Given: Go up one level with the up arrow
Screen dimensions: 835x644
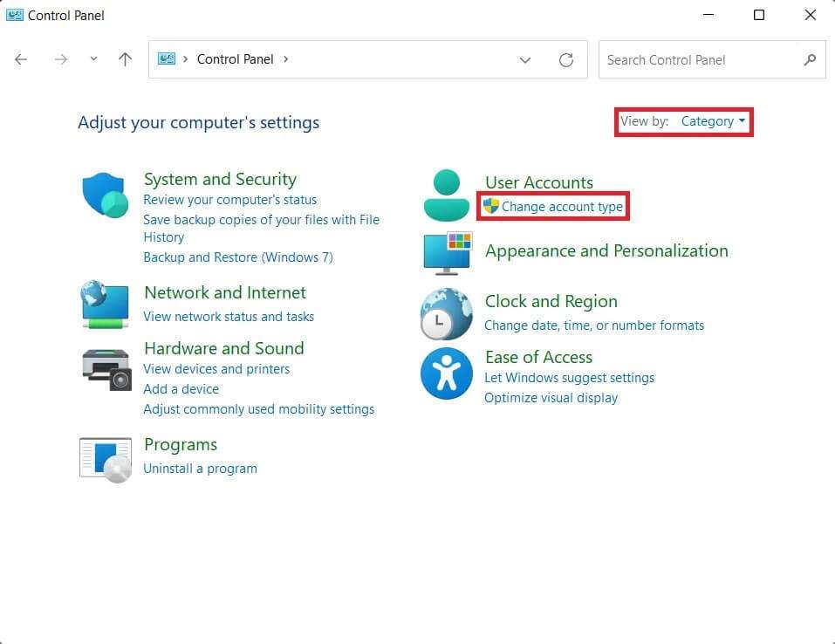Looking at the screenshot, I should pos(125,59).
